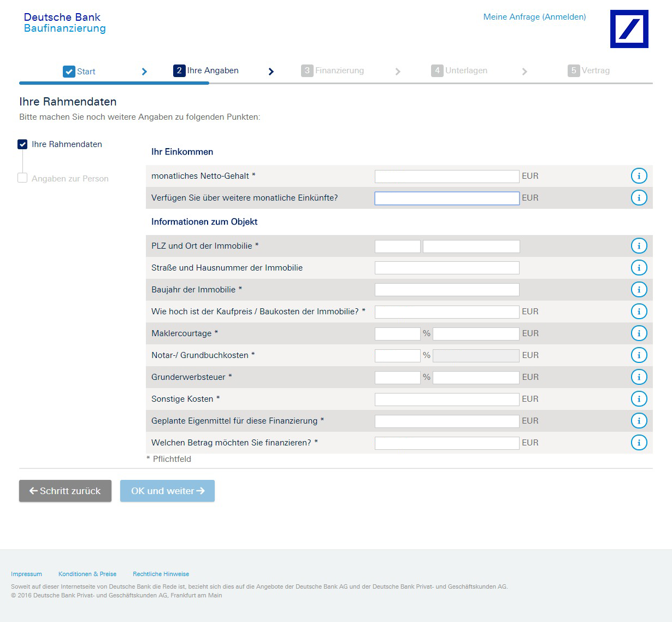The width and height of the screenshot is (672, 622).
Task: Click Deutsche Bank Baufinanzierung title
Action: pyautogui.click(x=64, y=23)
